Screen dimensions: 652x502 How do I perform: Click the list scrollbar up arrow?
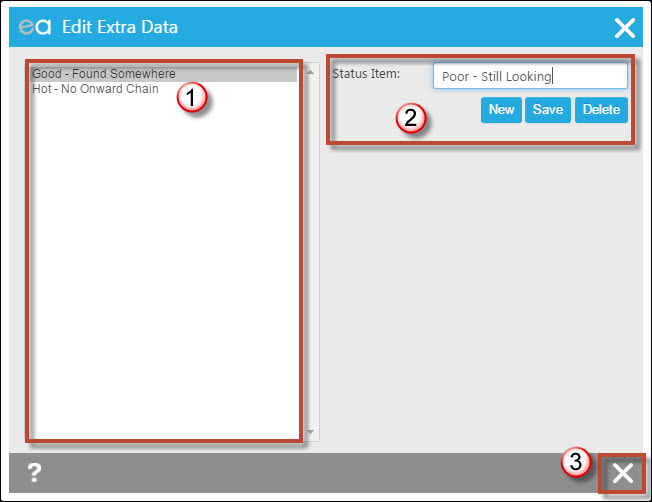tap(310, 73)
